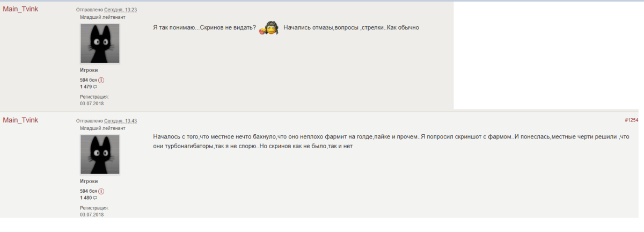Click the 1 480 message count
The width and height of the screenshot is (644, 232).
(x=86, y=198)
